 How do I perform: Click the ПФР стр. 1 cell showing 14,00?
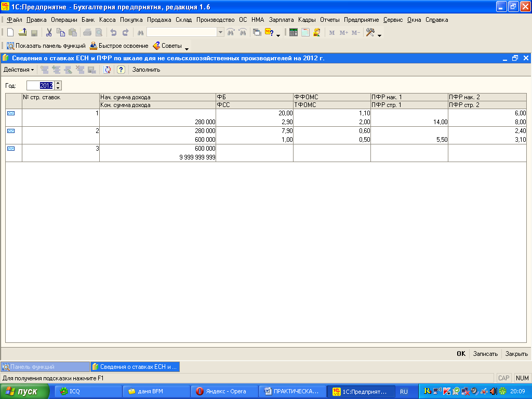409,122
